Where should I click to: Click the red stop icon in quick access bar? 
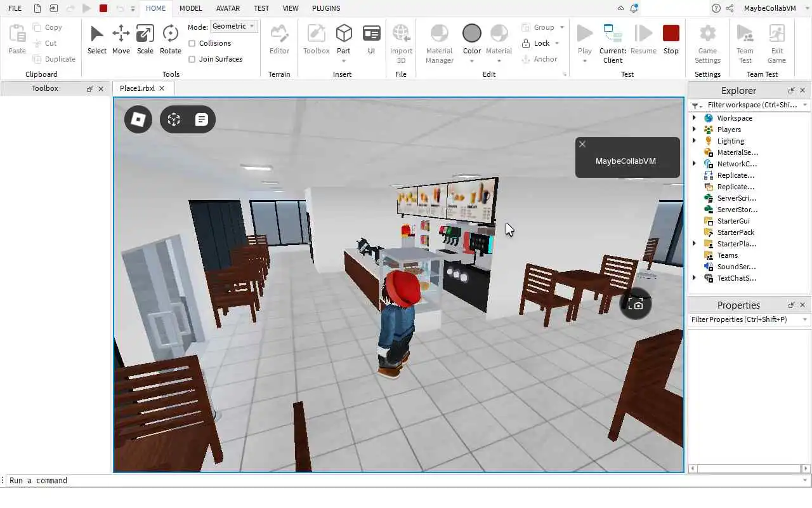click(x=103, y=8)
